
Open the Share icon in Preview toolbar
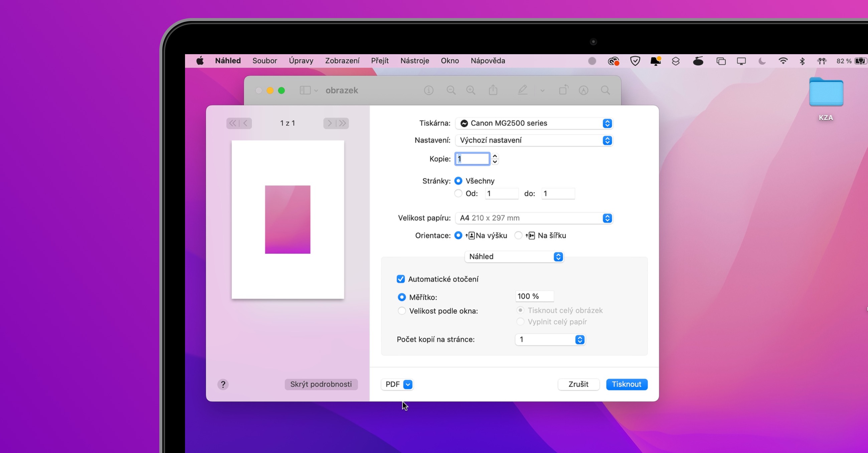(x=493, y=90)
